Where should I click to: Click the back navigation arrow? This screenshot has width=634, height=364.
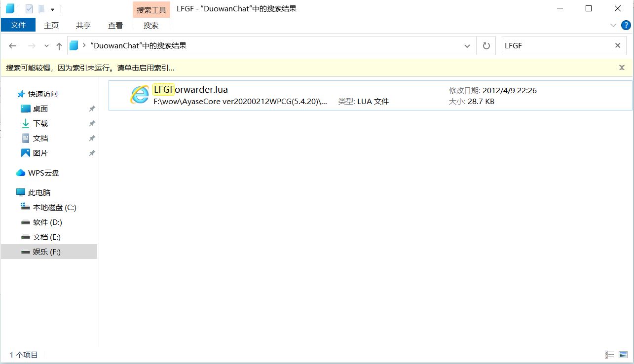pyautogui.click(x=13, y=46)
